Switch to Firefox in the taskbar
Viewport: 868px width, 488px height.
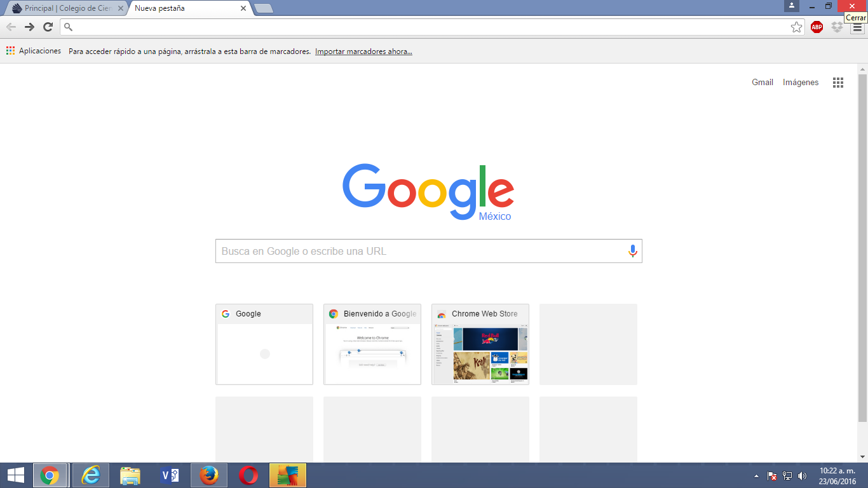point(209,475)
